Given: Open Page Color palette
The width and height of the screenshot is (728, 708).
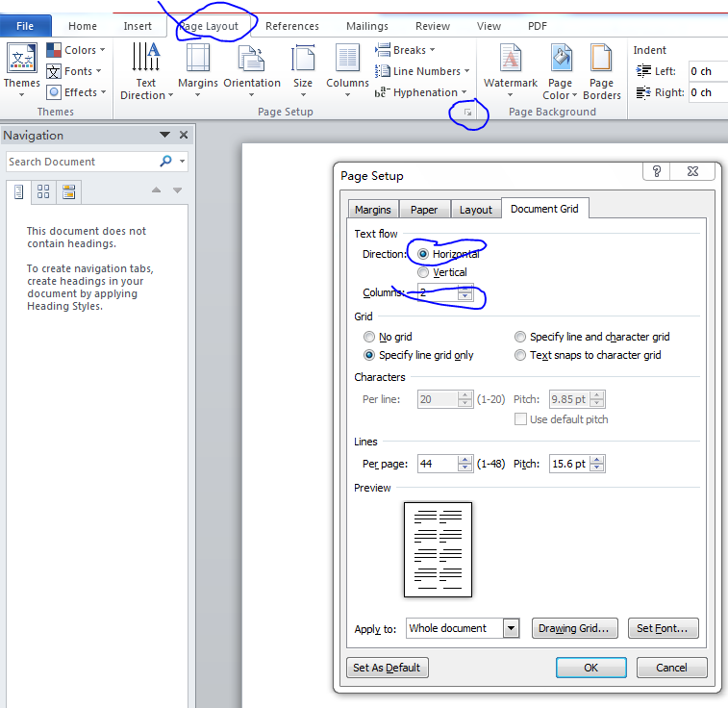Looking at the screenshot, I should tap(560, 71).
